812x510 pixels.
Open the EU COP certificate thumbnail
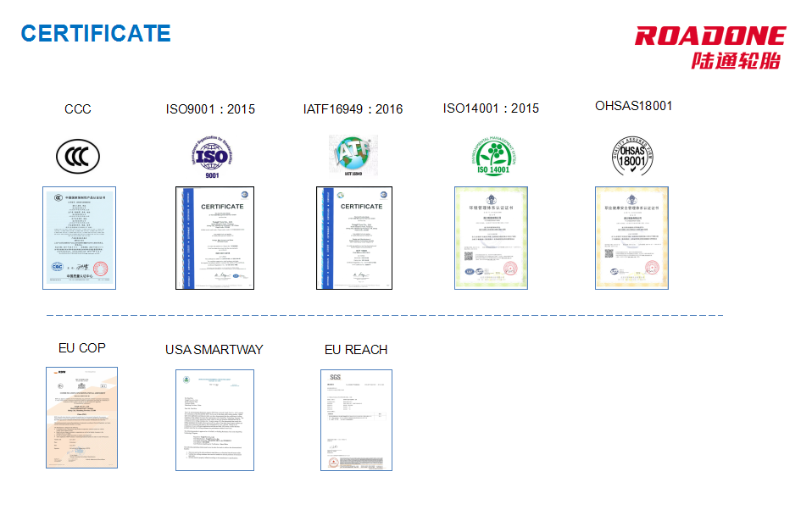click(x=82, y=418)
